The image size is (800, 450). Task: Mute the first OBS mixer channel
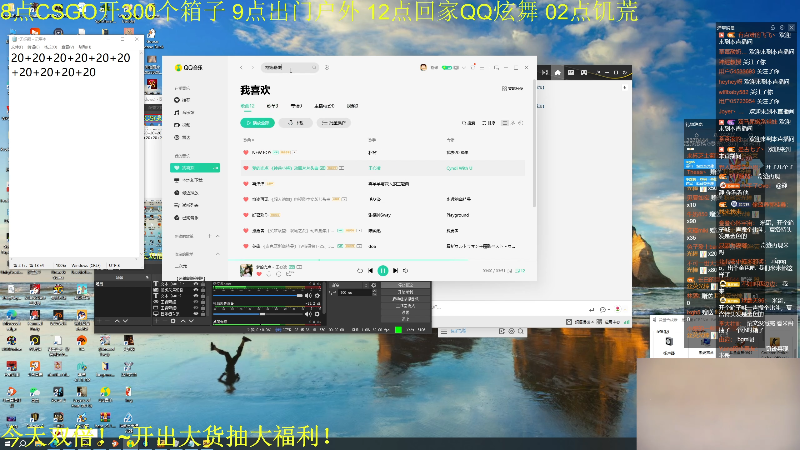point(308,295)
